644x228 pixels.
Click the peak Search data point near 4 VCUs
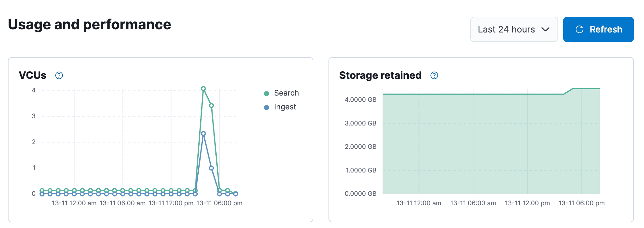click(203, 89)
